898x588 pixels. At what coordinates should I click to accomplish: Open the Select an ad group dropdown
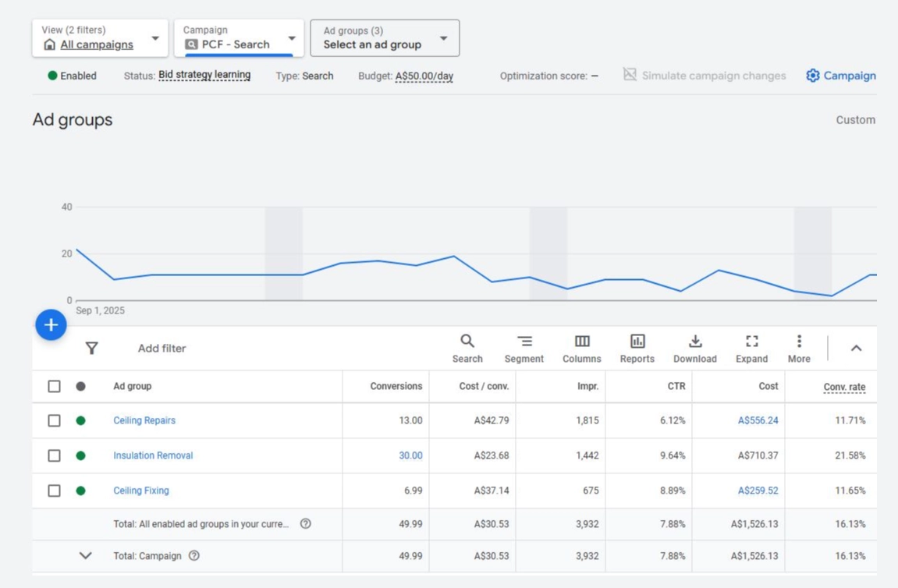385,38
